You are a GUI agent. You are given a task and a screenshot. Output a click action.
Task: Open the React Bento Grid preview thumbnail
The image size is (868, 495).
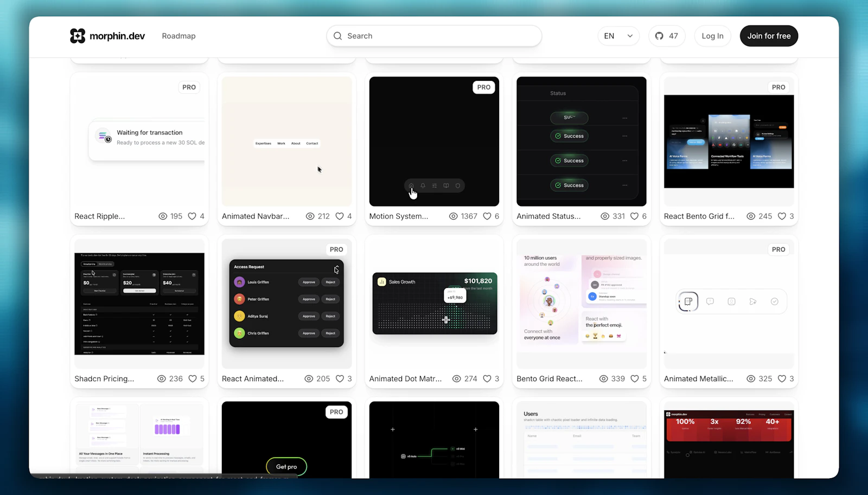click(x=729, y=142)
